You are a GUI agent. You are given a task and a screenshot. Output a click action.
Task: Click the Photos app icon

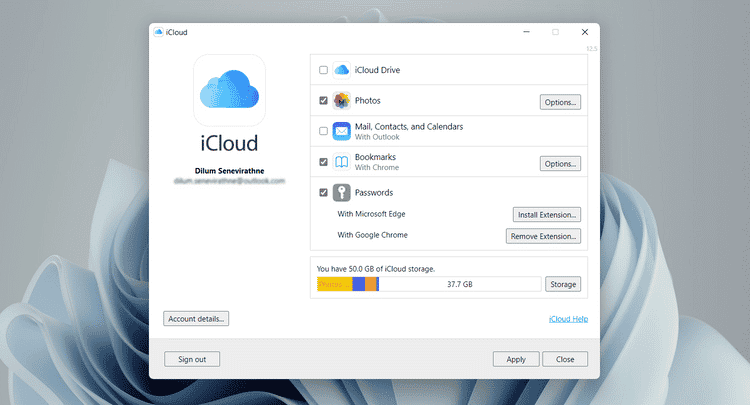[342, 101]
